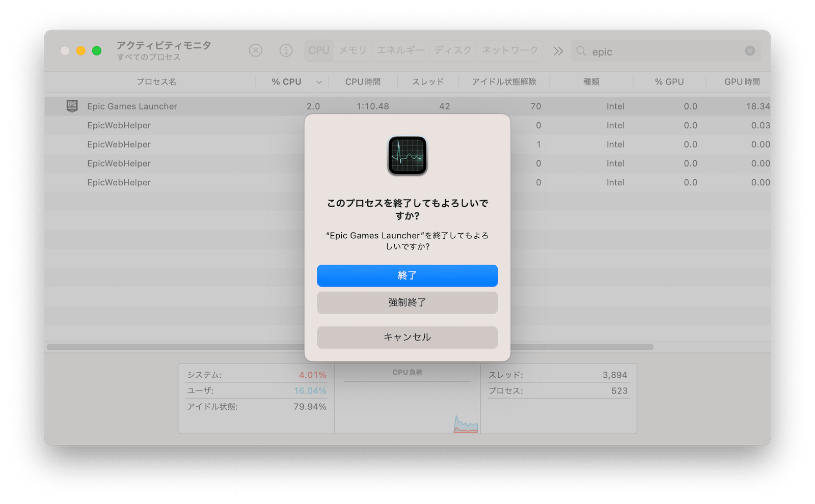
Task: Switch to the ディスク tab
Action: [453, 50]
